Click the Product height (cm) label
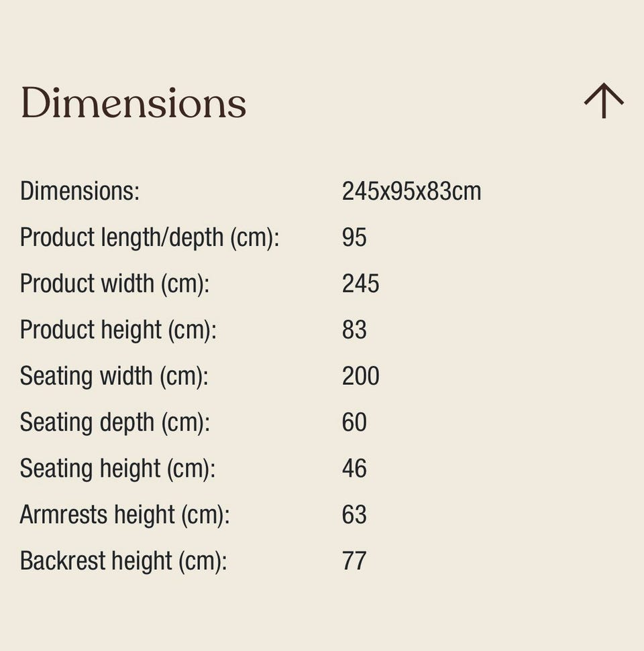The height and width of the screenshot is (651, 644). (x=119, y=330)
